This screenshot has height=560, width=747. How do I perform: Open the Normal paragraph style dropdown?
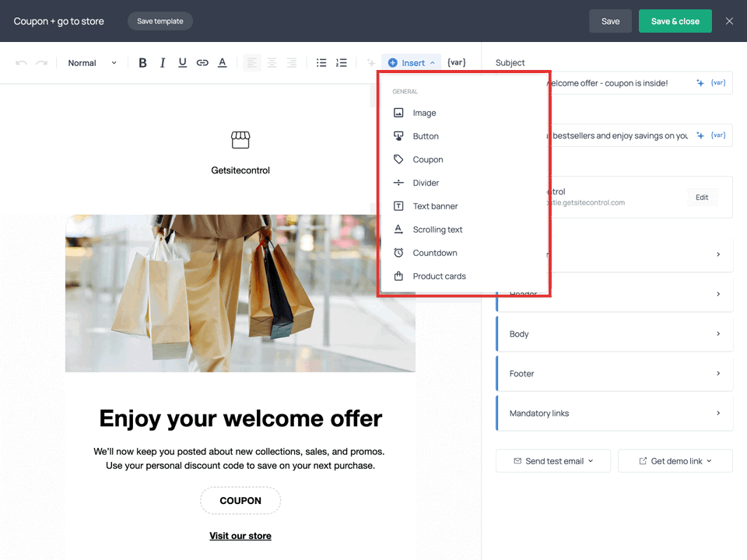[91, 62]
